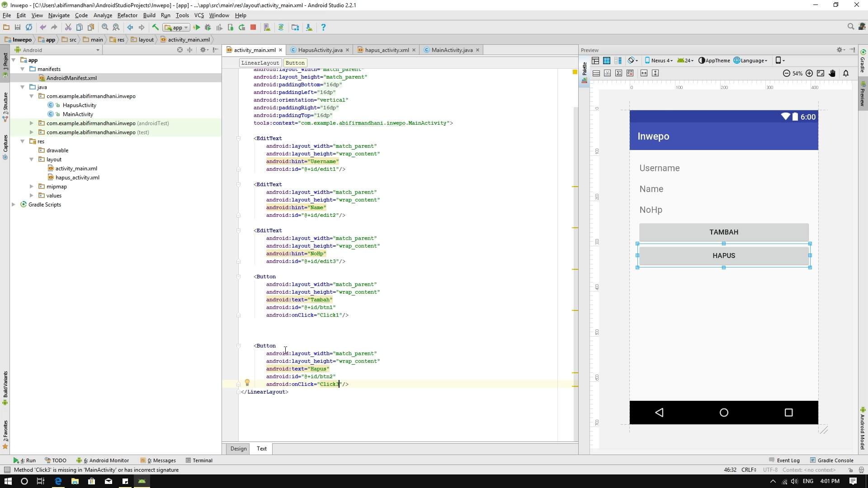Screen dimensions: 868x488
Task: Open the Refactor menu
Action: pyautogui.click(x=127, y=15)
